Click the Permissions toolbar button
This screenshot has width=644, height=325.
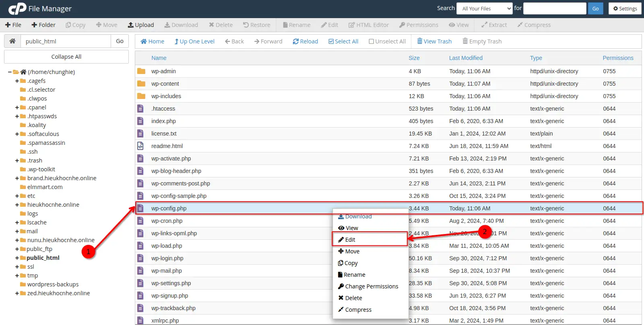pyautogui.click(x=419, y=25)
